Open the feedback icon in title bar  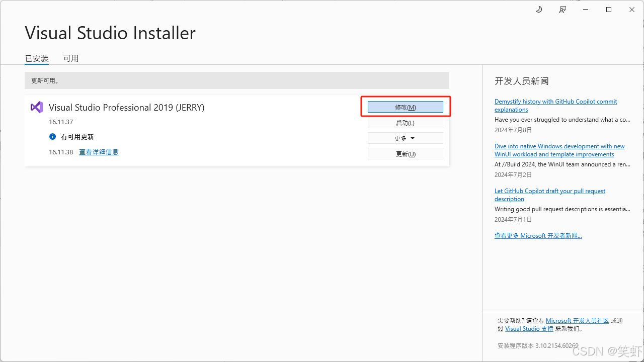coord(562,10)
